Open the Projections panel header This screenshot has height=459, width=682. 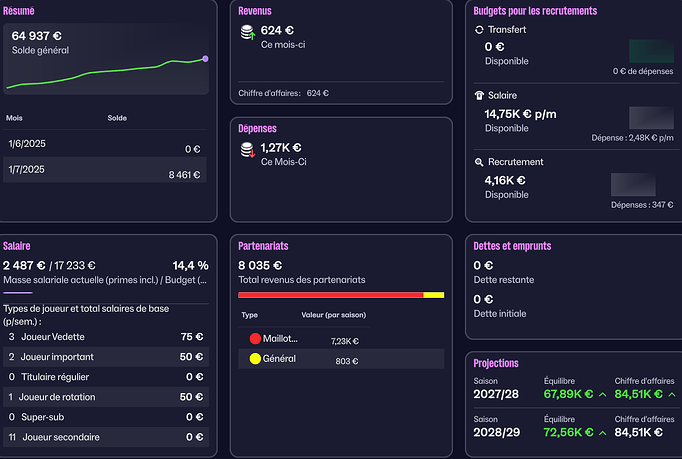point(496,363)
